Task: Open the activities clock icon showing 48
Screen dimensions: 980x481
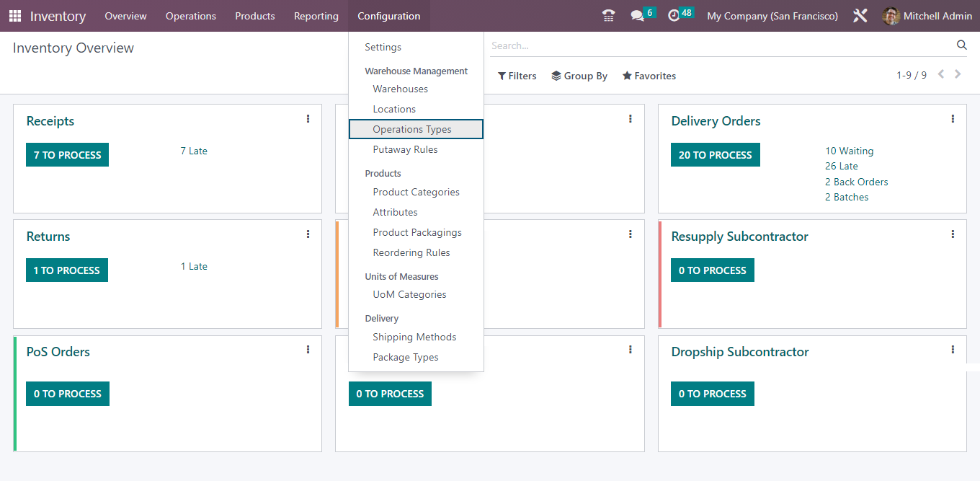Action: (x=674, y=14)
